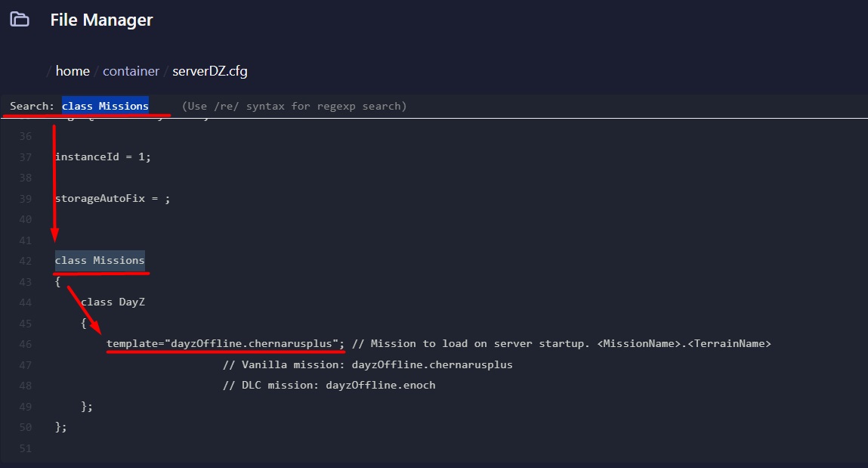Open the container breadcrumb link
This screenshot has height=468, width=868.
coord(131,70)
